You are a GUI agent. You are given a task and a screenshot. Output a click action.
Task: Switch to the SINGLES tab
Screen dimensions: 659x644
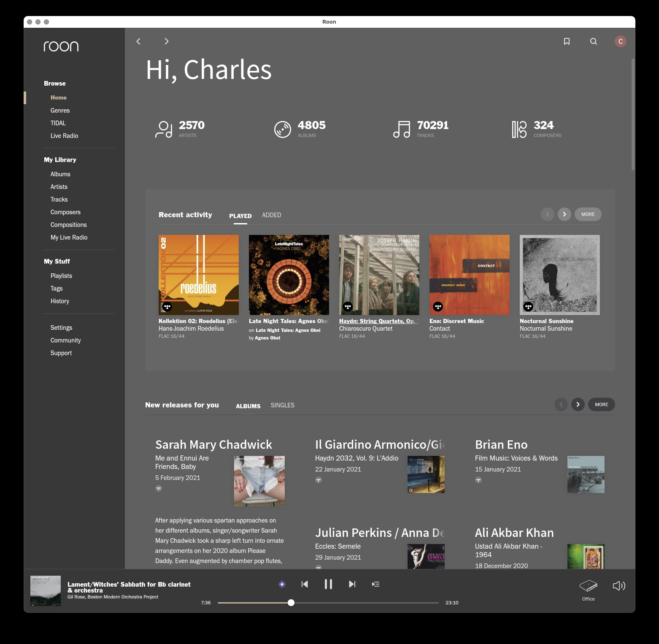pyautogui.click(x=283, y=405)
